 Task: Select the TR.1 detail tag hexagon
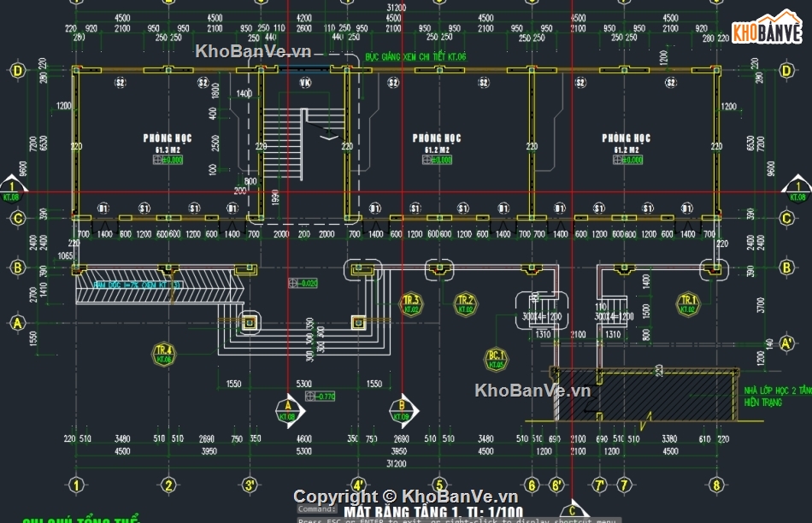coord(688,304)
